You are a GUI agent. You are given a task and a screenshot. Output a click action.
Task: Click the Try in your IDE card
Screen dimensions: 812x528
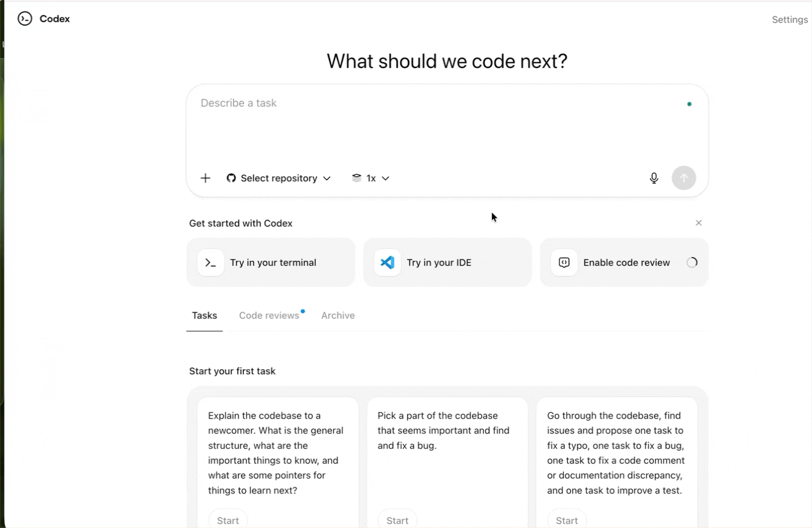447,262
